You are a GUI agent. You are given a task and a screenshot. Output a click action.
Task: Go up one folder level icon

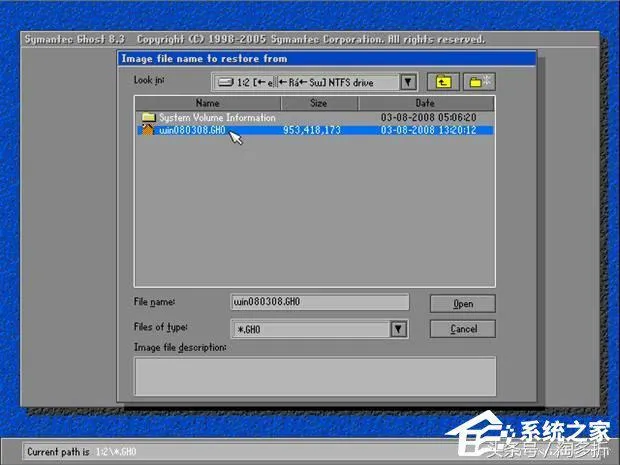[x=443, y=82]
